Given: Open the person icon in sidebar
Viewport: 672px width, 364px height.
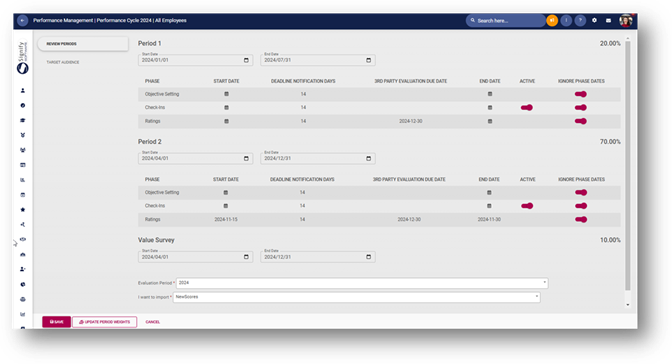Looking at the screenshot, I should coord(23,90).
